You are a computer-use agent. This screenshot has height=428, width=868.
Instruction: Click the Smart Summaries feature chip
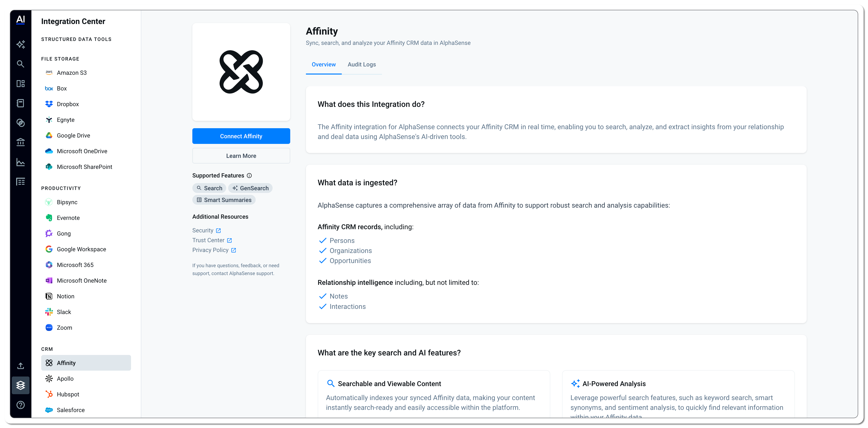[224, 200]
